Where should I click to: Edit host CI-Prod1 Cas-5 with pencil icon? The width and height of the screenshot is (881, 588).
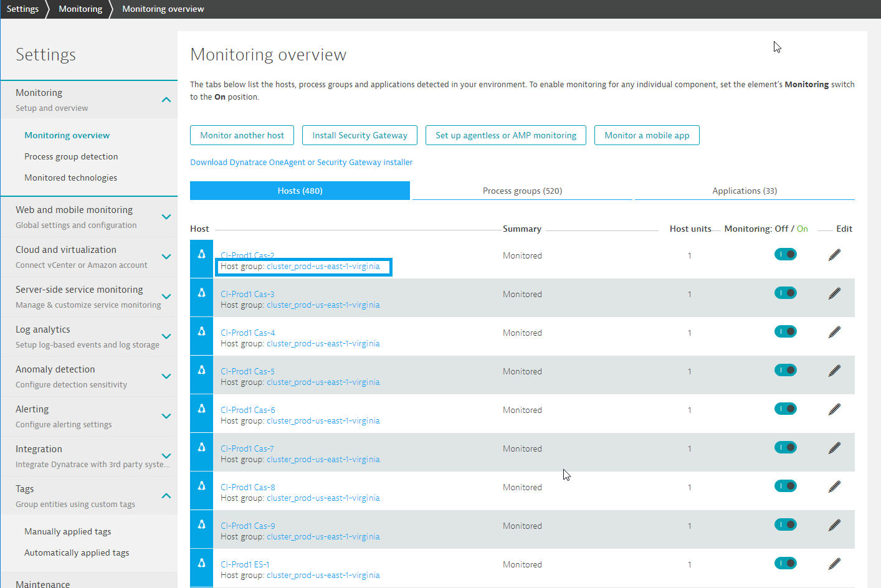click(x=835, y=371)
